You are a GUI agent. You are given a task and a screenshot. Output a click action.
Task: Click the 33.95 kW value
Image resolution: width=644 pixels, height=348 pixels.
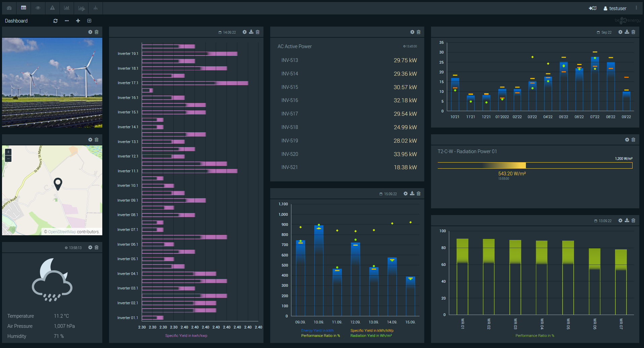pos(405,154)
